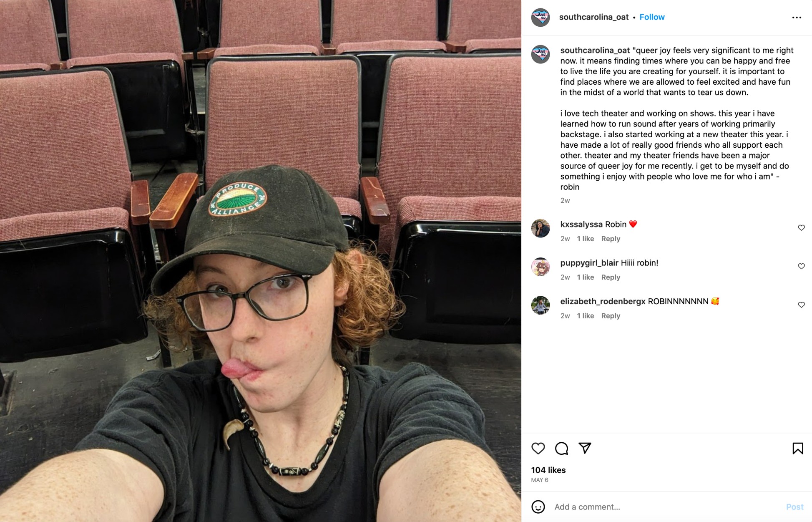The width and height of the screenshot is (812, 522).
Task: Reply to elizabeth_rodenbergx's comment
Action: (x=611, y=316)
